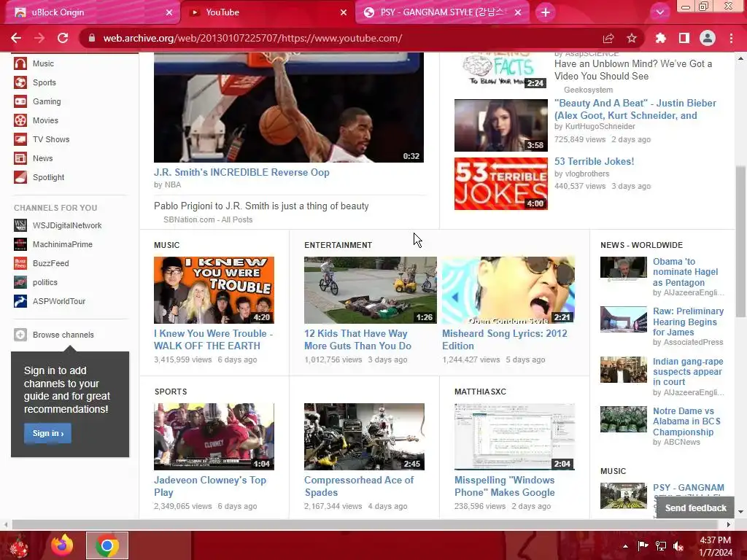Open 12 Kids That Have Way More Guts link
The width and height of the screenshot is (747, 560).
point(357,340)
